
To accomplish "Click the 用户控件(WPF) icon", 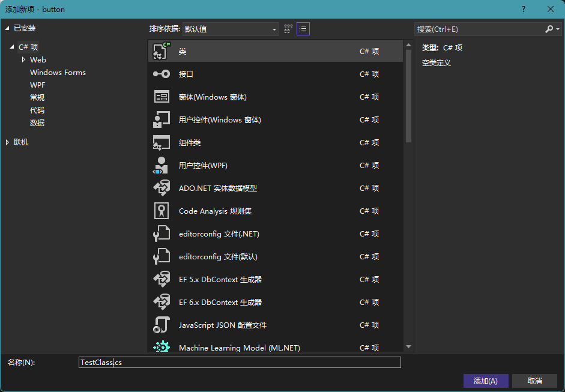I will 161,165.
